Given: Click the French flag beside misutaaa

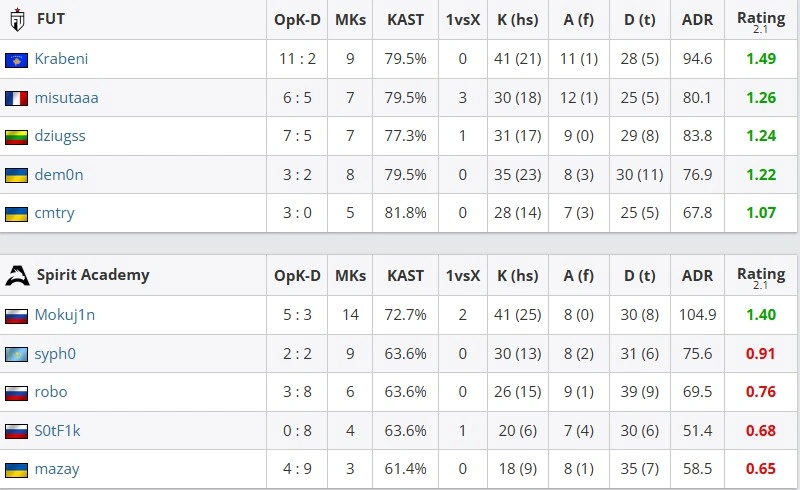Looking at the screenshot, I should pos(16,98).
